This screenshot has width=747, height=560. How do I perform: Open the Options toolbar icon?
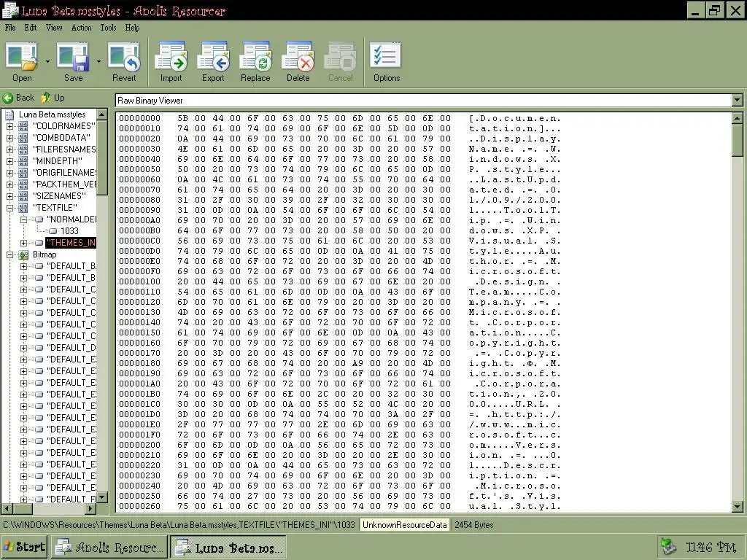386,55
